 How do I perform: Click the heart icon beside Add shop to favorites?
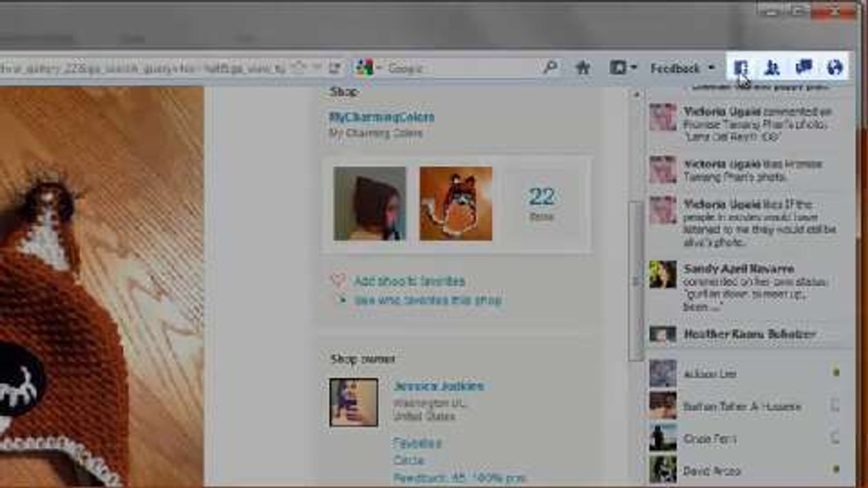pos(338,280)
